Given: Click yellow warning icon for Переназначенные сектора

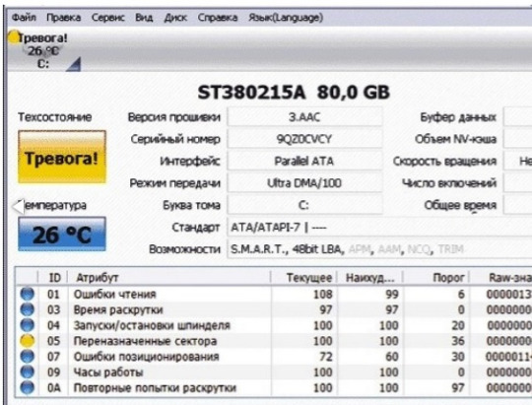Looking at the screenshot, I should (28, 341).
